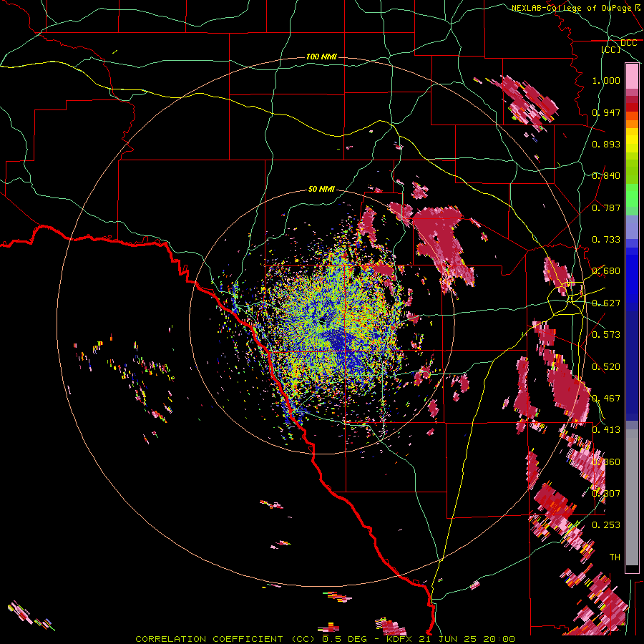Click the bright green segment of the color bar
The height and width of the screenshot is (644, 644).
point(632,196)
